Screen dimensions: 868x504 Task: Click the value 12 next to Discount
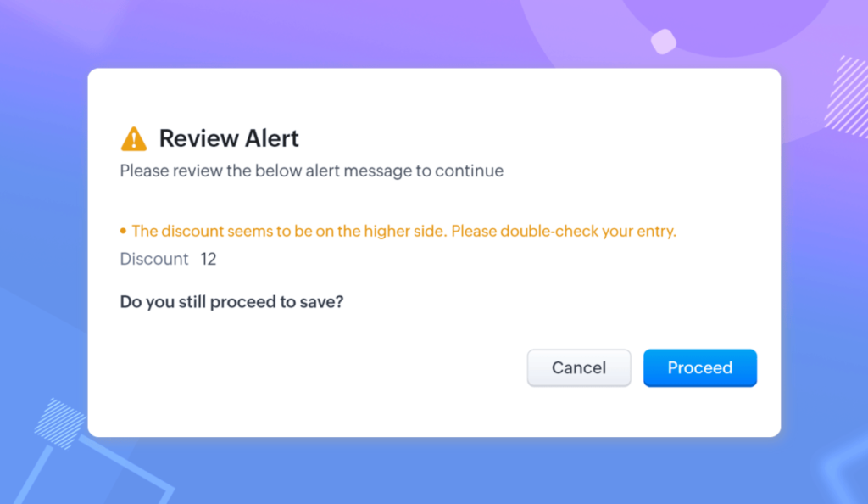click(x=209, y=259)
